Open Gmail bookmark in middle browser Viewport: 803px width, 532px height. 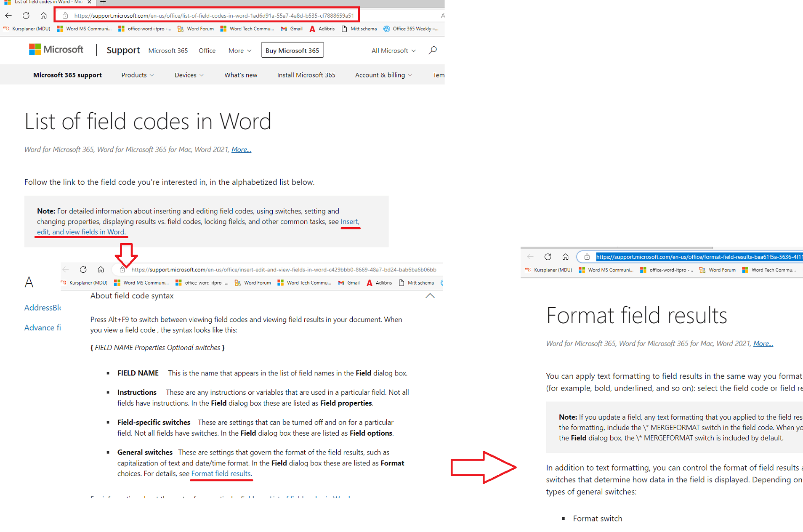pos(349,283)
